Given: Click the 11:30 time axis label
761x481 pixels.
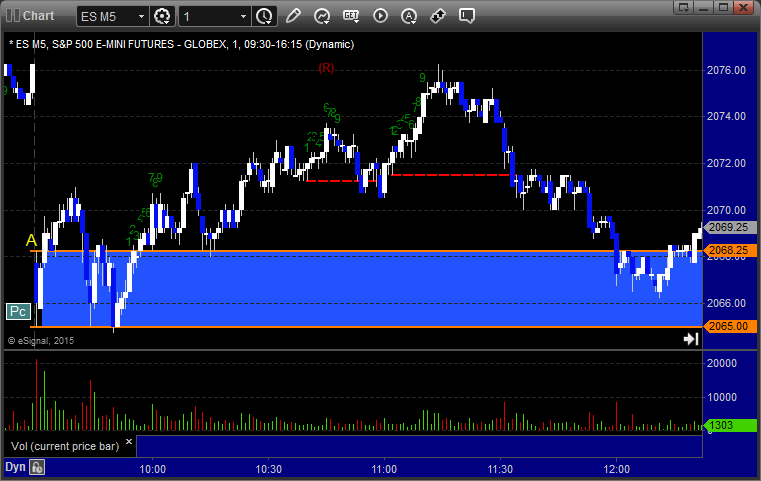Looking at the screenshot, I should [500, 469].
